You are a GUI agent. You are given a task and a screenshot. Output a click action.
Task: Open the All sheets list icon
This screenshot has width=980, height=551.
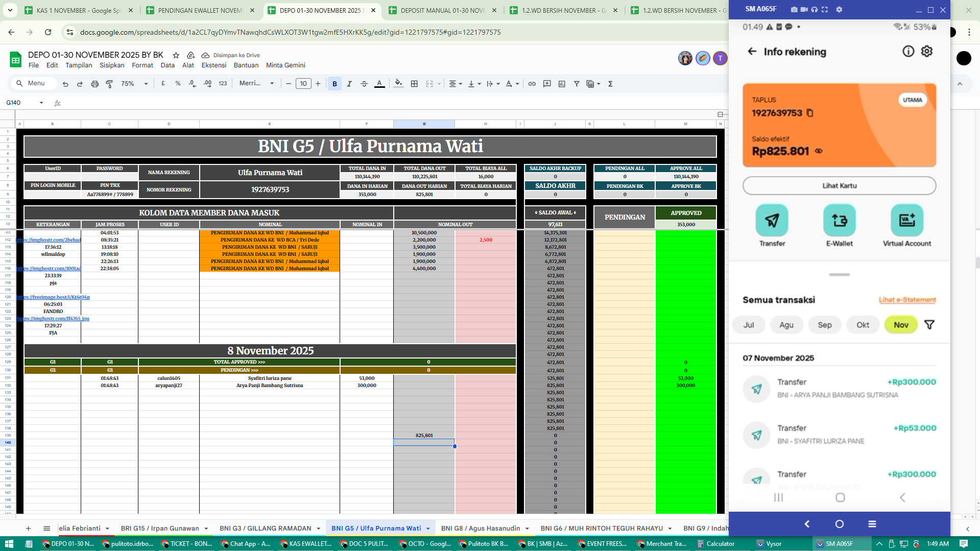click(x=46, y=529)
